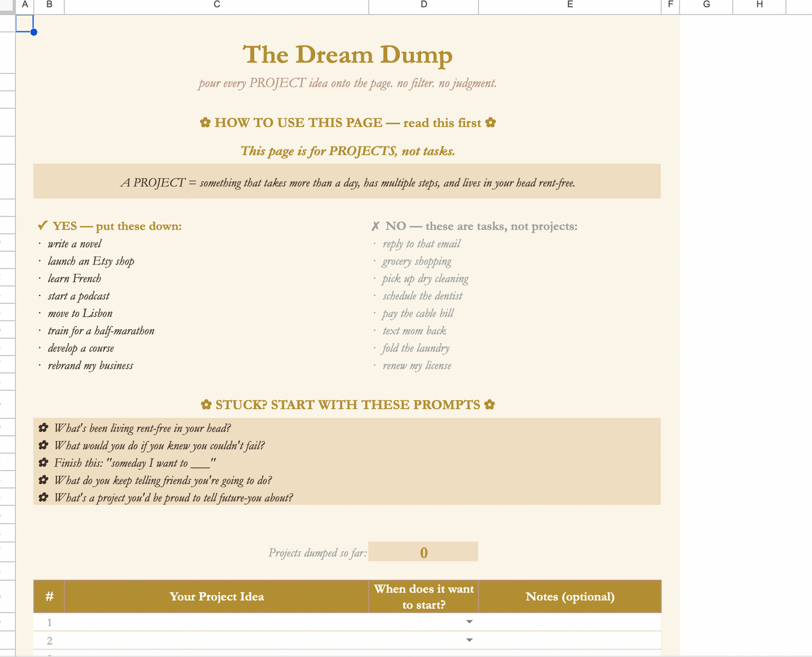This screenshot has width=812, height=657.
Task: Click 'STUCK? START WITH THESE PROMPTS' heading
Action: click(348, 405)
